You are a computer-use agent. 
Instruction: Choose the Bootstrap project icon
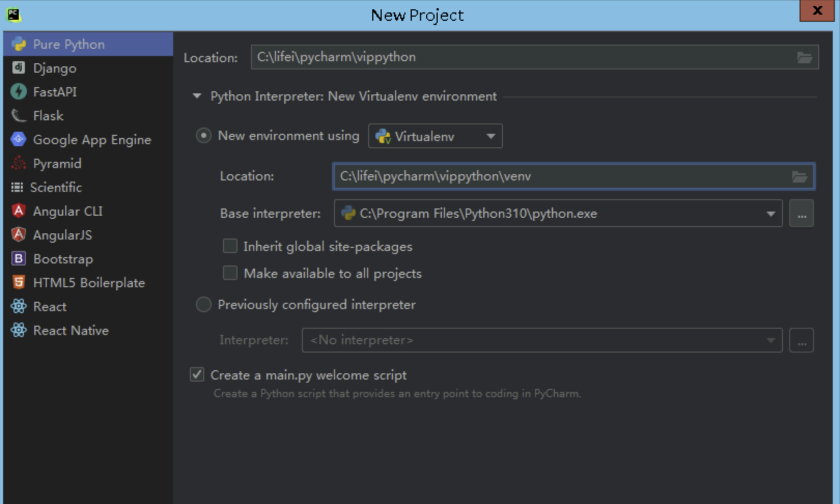point(19,259)
